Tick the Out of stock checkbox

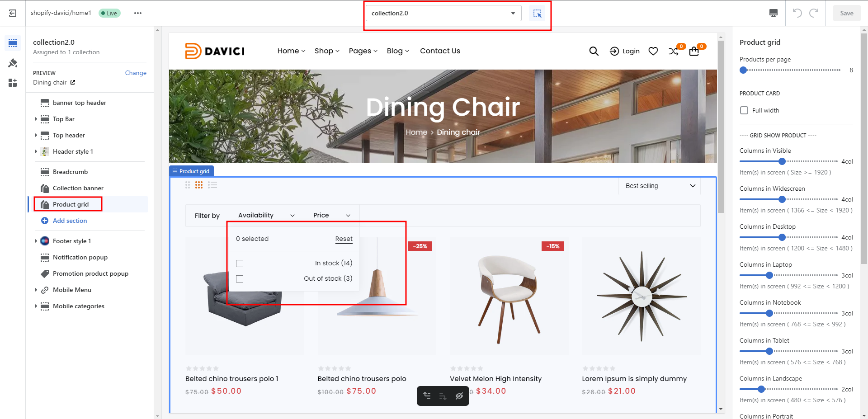(x=240, y=279)
